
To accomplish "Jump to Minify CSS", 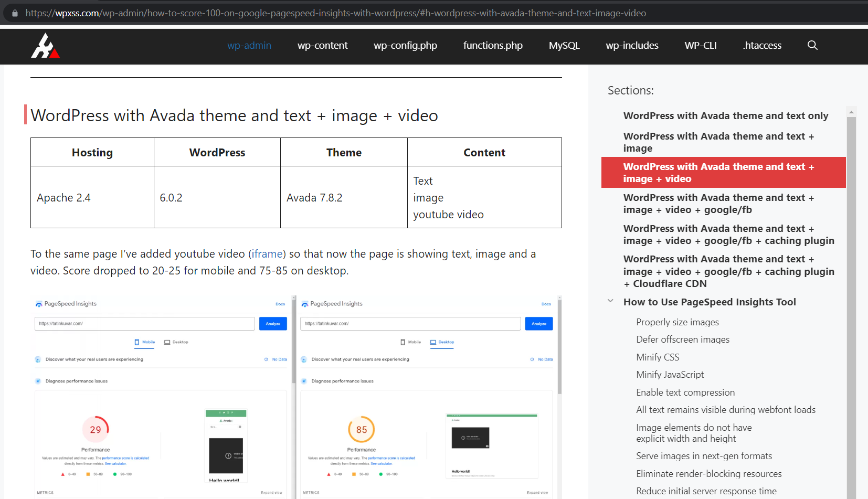I will pos(658,357).
